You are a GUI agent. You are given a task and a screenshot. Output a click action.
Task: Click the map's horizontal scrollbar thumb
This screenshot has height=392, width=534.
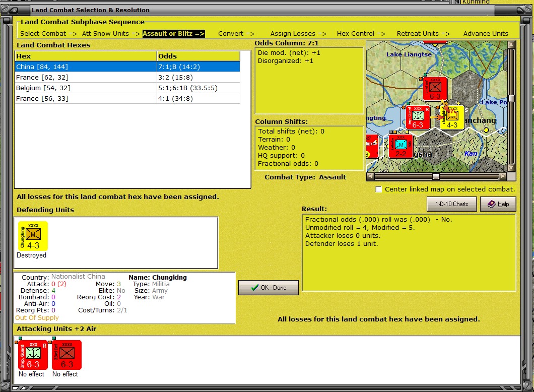pos(436,176)
